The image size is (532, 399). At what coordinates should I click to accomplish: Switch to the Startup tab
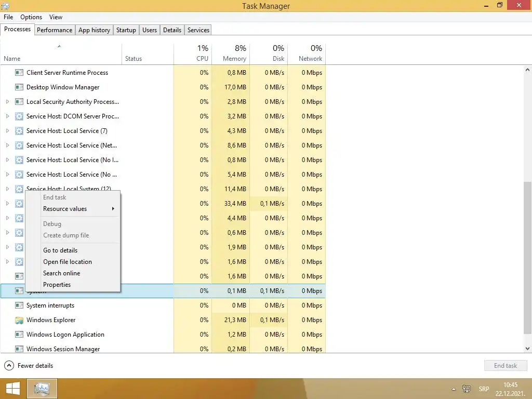pos(126,30)
